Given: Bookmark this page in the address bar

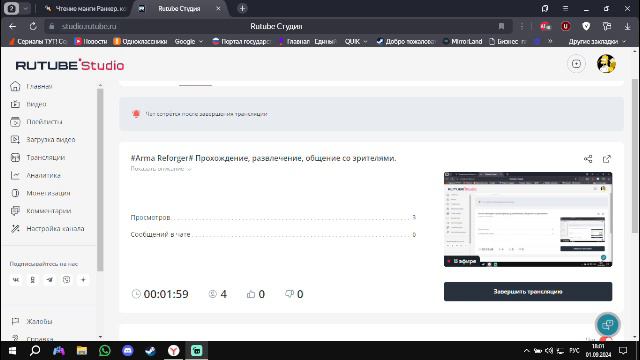Looking at the screenshot, I should (x=501, y=26).
